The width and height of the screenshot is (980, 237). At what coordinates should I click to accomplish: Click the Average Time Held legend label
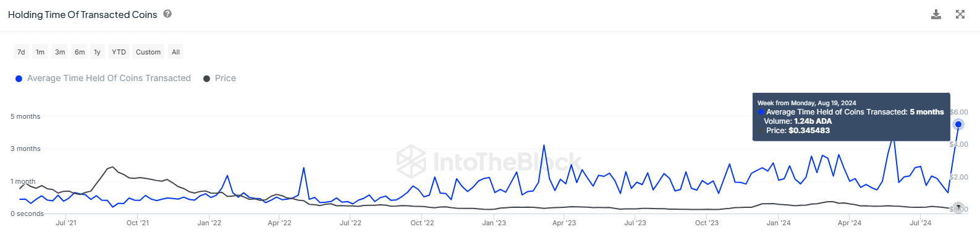coord(109,78)
